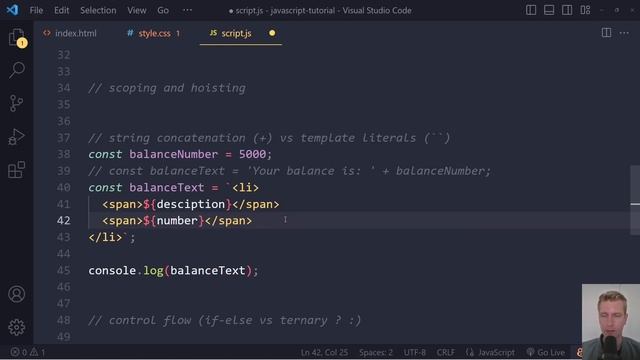The image size is (640, 360).
Task: Open the Search view icon
Action: click(x=17, y=70)
